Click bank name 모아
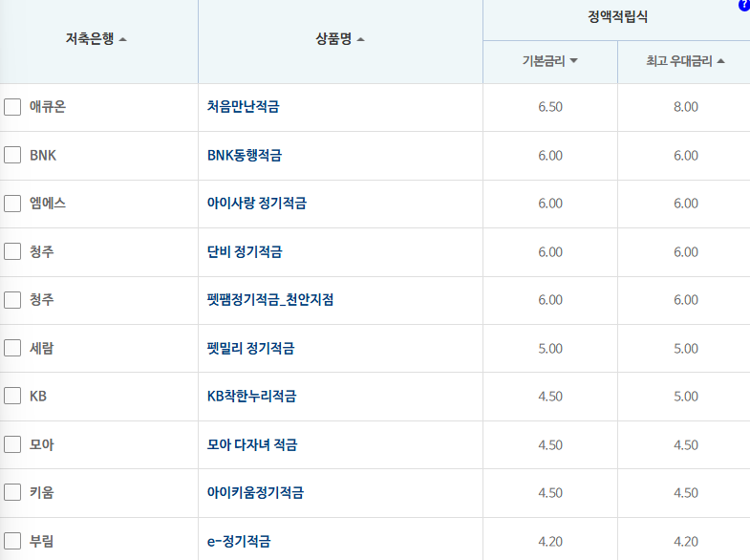Viewport: 750px width, 560px height. [42, 444]
